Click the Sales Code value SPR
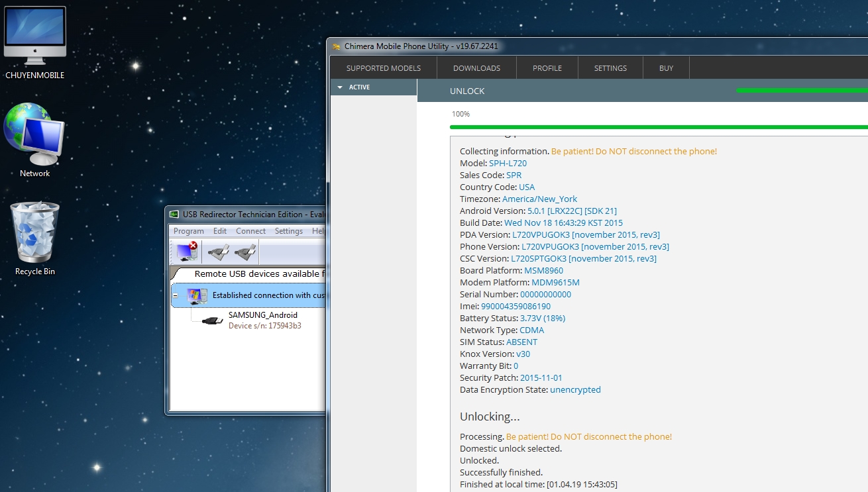 pyautogui.click(x=514, y=175)
